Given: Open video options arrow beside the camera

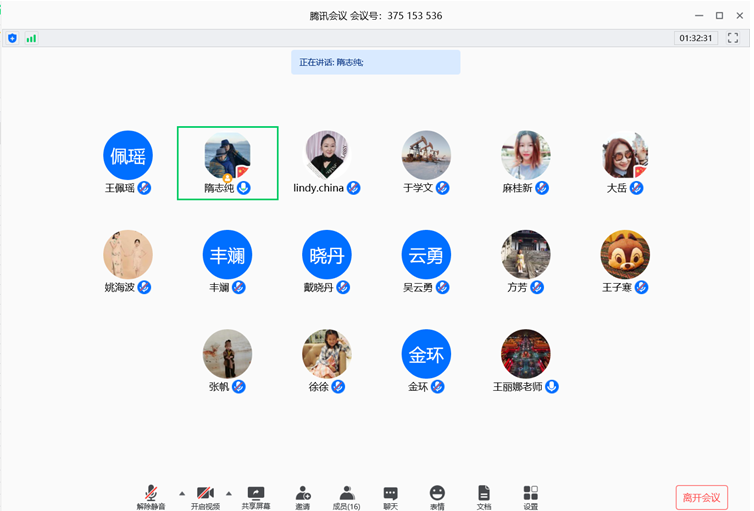Looking at the screenshot, I should pyautogui.click(x=229, y=493).
